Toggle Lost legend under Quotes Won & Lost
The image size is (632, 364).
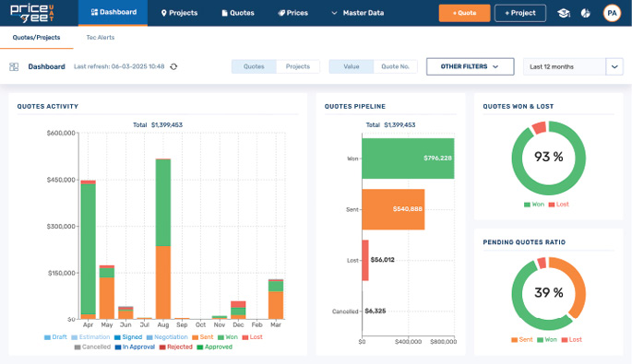[x=558, y=205]
